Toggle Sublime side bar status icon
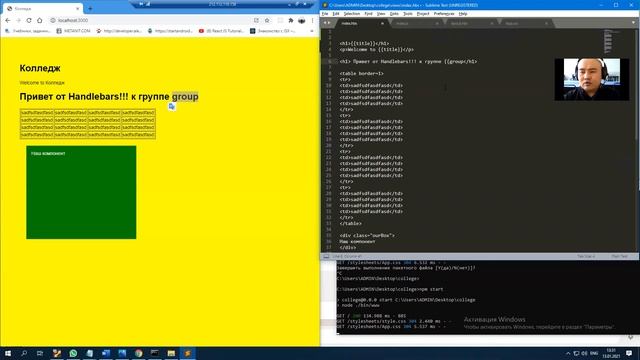 pyautogui.click(x=326, y=257)
